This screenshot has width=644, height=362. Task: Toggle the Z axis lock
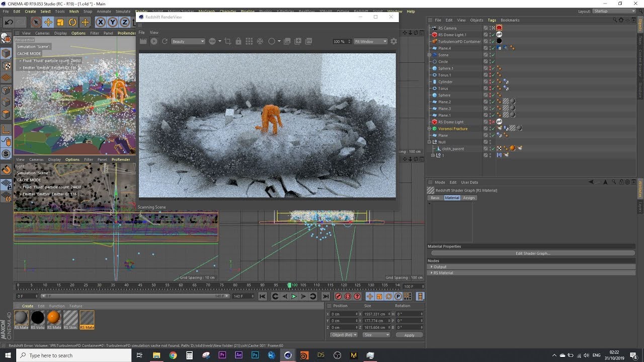click(124, 22)
